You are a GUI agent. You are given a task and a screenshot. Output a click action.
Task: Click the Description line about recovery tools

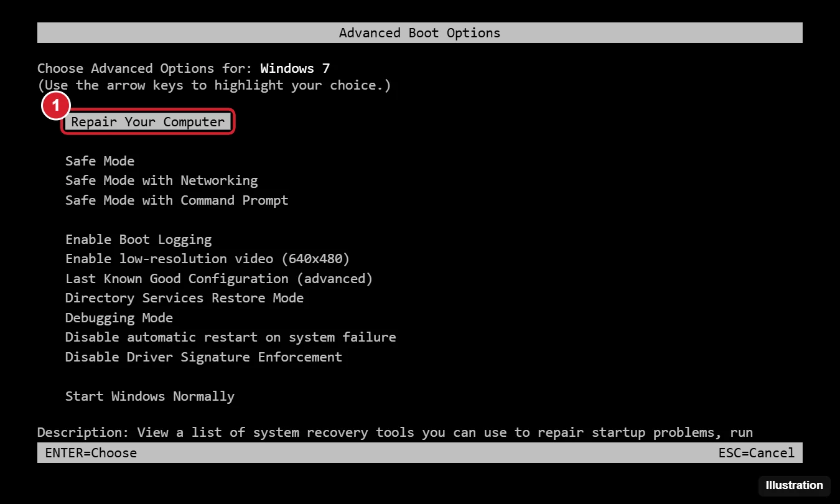click(x=395, y=432)
